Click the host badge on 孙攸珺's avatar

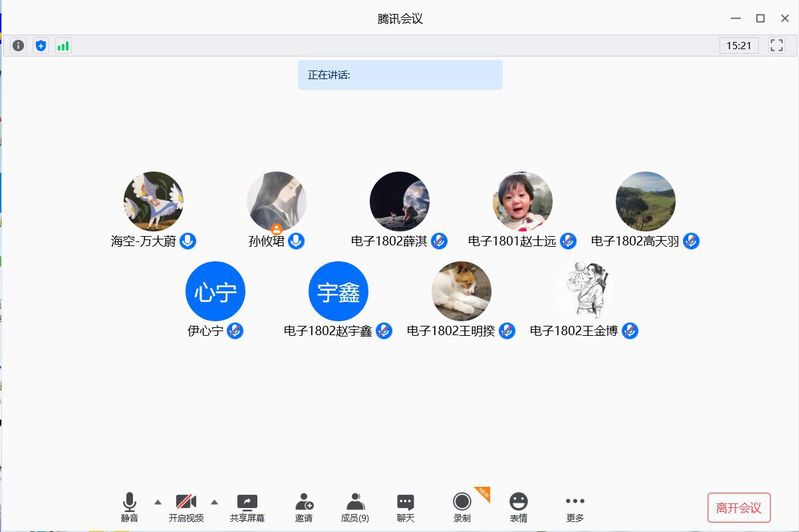pyautogui.click(x=277, y=229)
